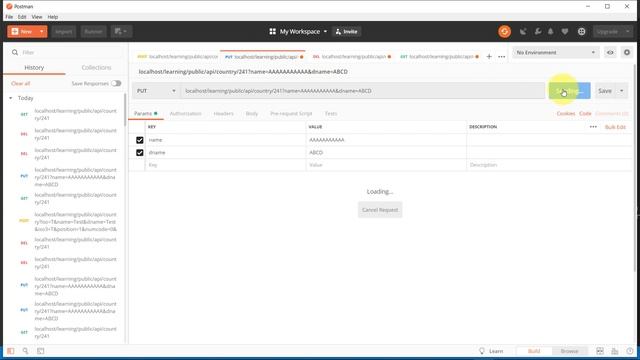This screenshot has width=640, height=360.
Task: Open the Cookies link
Action: click(566, 113)
